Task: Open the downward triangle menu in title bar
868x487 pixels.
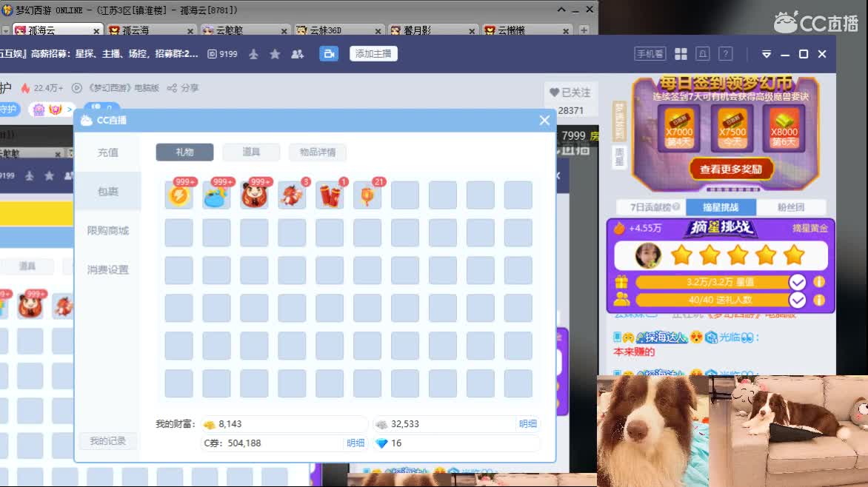Action: click(767, 54)
